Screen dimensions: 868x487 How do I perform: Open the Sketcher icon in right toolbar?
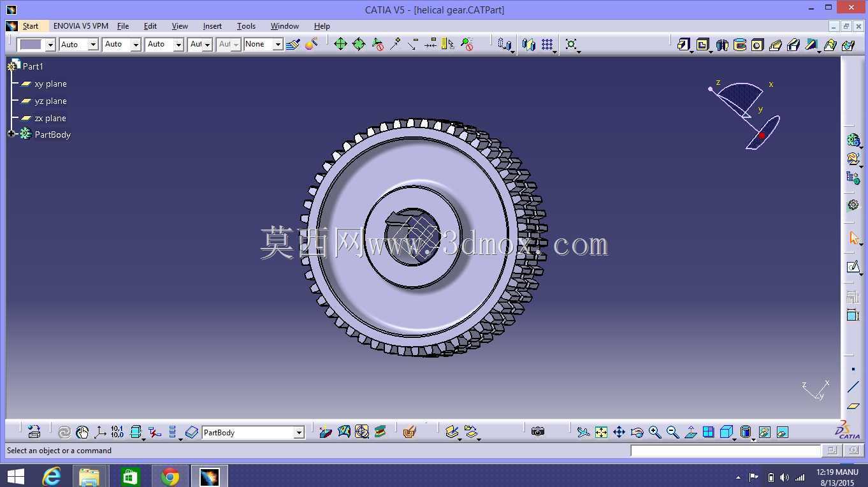pyautogui.click(x=853, y=266)
